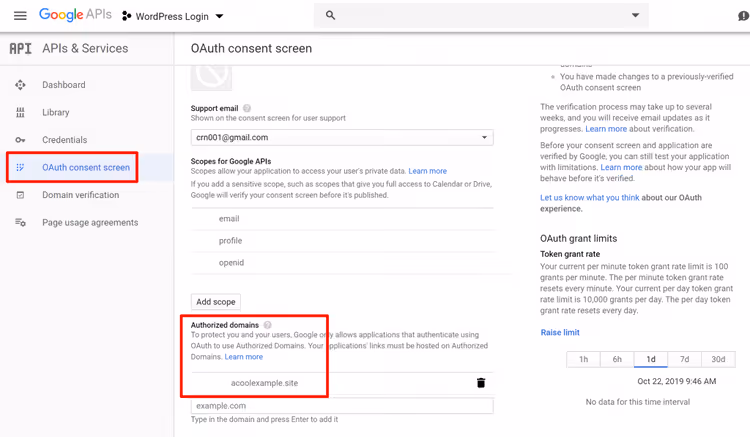Screen dimensions: 750x437
Task: Click the Token grant rate label
Action: click(570, 254)
